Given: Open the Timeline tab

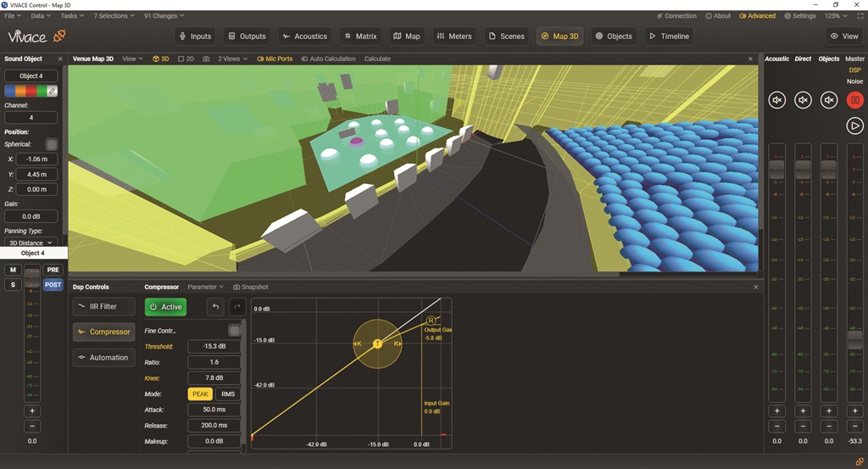Looking at the screenshot, I should (x=669, y=36).
